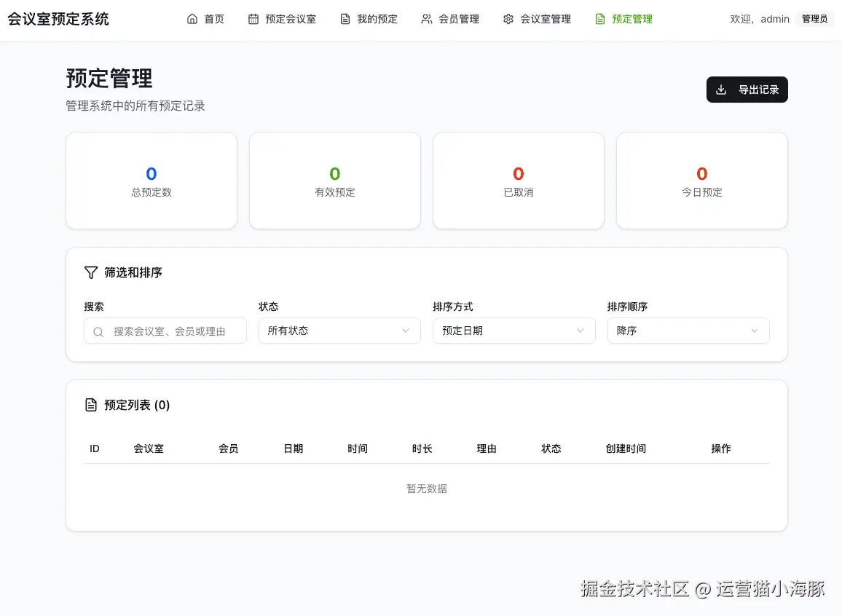Click the 状态 column header in table
Viewport: 842px width, 616px height.
click(x=551, y=449)
